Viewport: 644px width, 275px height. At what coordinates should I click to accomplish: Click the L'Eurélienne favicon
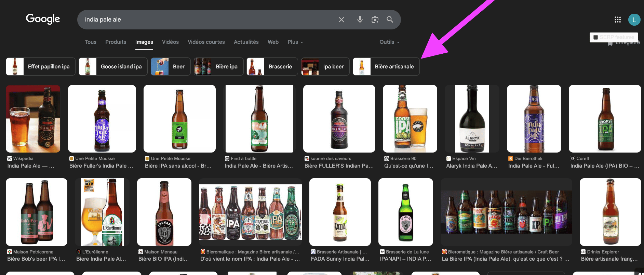pos(79,252)
